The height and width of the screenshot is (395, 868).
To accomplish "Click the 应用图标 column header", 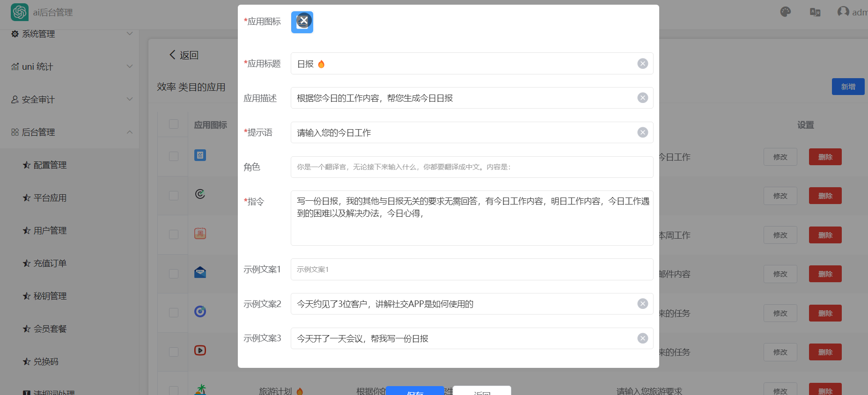I will coord(211,125).
